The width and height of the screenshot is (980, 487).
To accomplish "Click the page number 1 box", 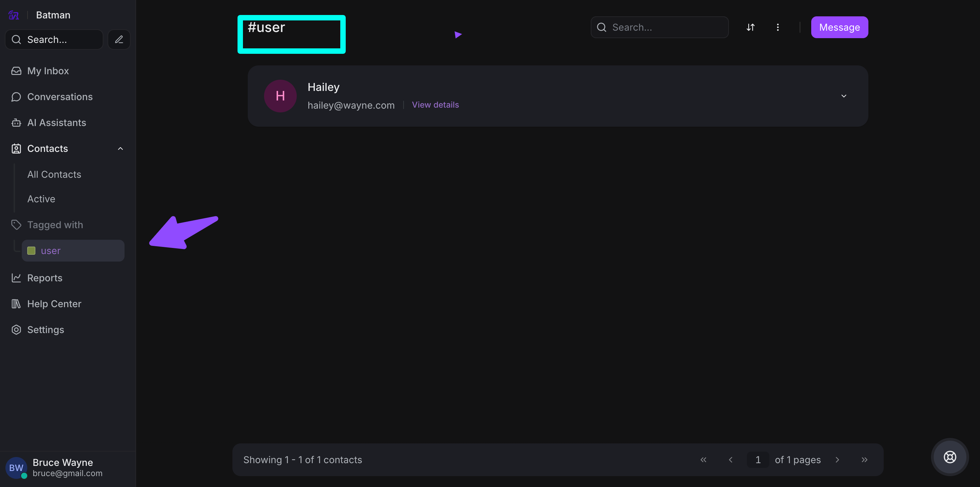I will pos(758,459).
